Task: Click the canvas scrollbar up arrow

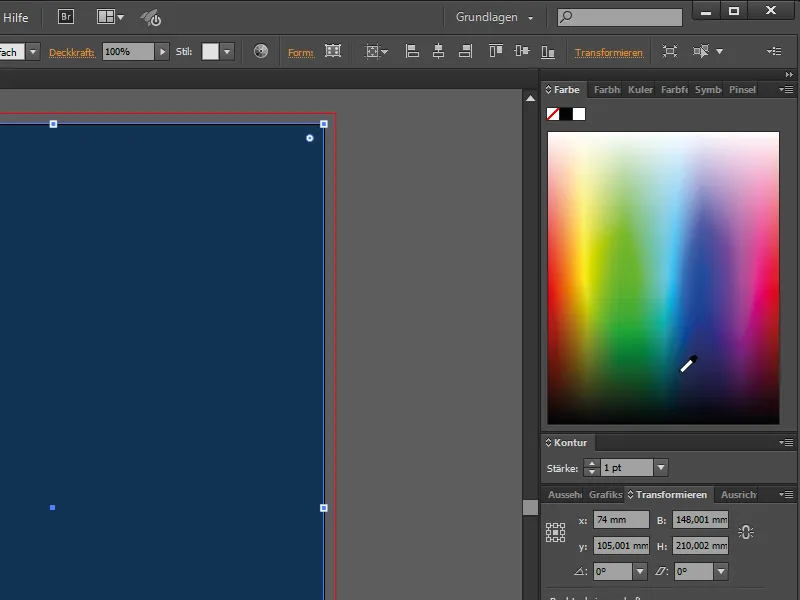Action: click(x=531, y=98)
